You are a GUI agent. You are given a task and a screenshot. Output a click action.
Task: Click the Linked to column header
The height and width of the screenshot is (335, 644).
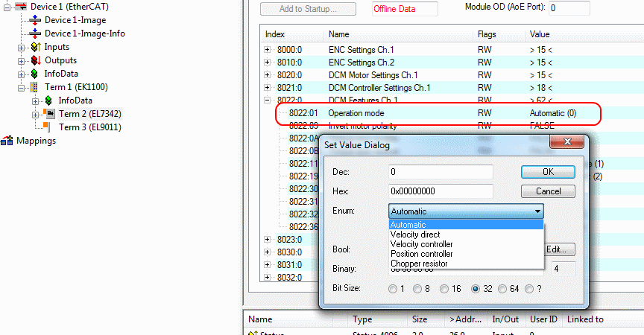click(585, 319)
